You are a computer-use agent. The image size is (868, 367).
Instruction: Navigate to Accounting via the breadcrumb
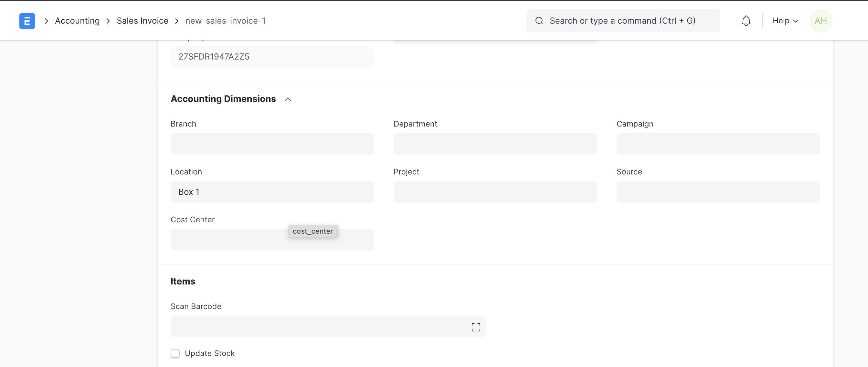77,21
